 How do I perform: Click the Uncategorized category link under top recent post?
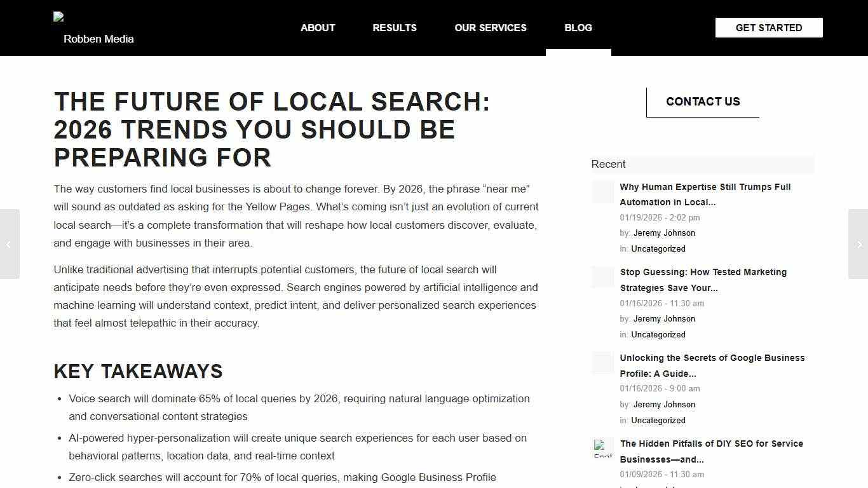click(x=658, y=248)
